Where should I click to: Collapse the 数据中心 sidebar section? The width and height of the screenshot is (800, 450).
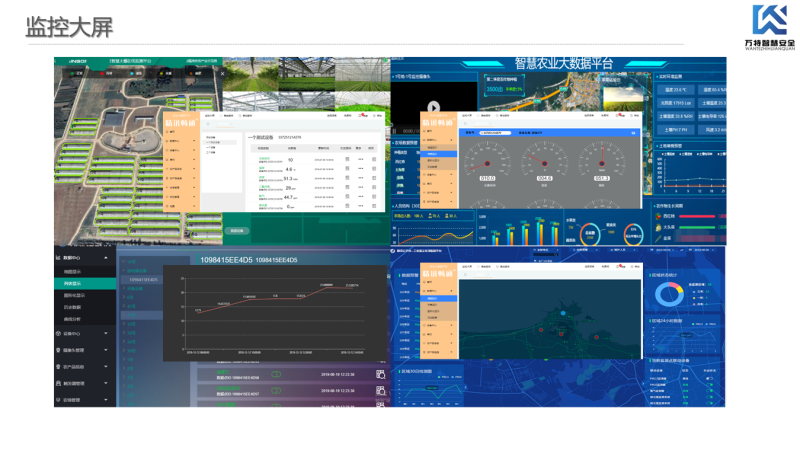[104, 257]
